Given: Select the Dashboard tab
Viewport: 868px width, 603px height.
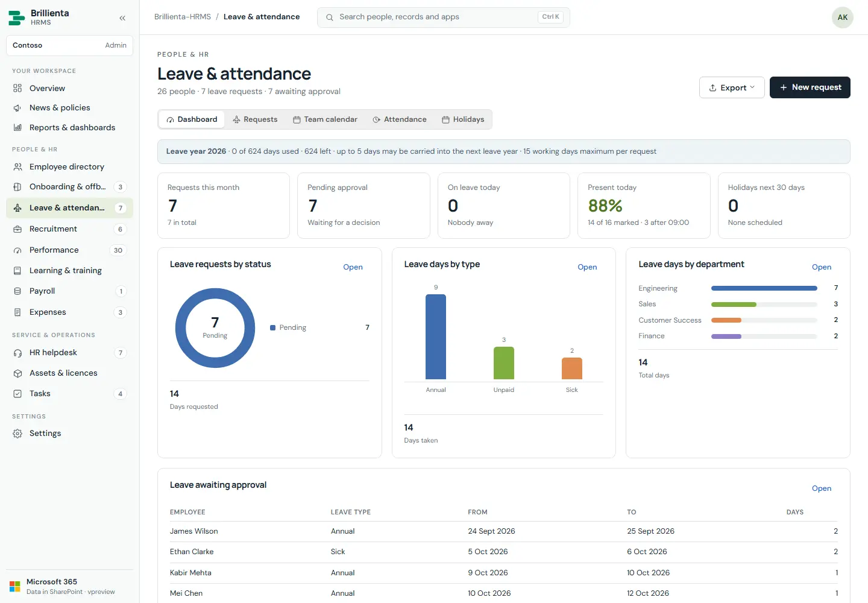Looking at the screenshot, I should click(x=192, y=119).
